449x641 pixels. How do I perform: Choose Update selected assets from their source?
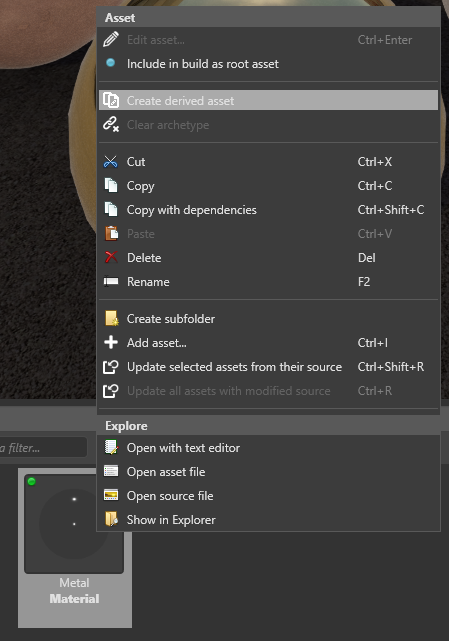click(x=268, y=367)
